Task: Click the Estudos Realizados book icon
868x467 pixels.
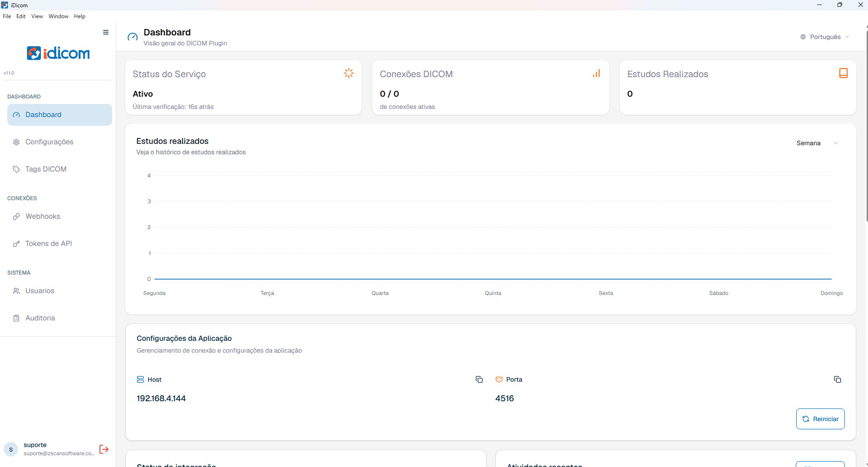Action: (843, 73)
